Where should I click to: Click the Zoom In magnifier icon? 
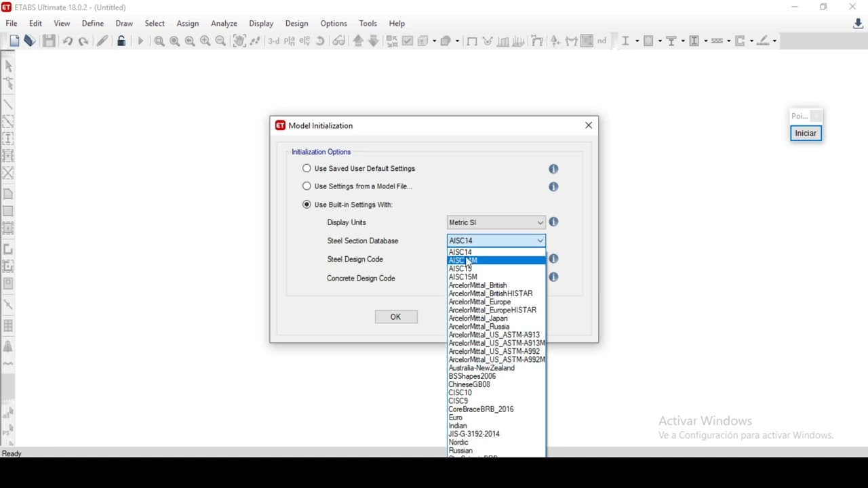pyautogui.click(x=205, y=41)
